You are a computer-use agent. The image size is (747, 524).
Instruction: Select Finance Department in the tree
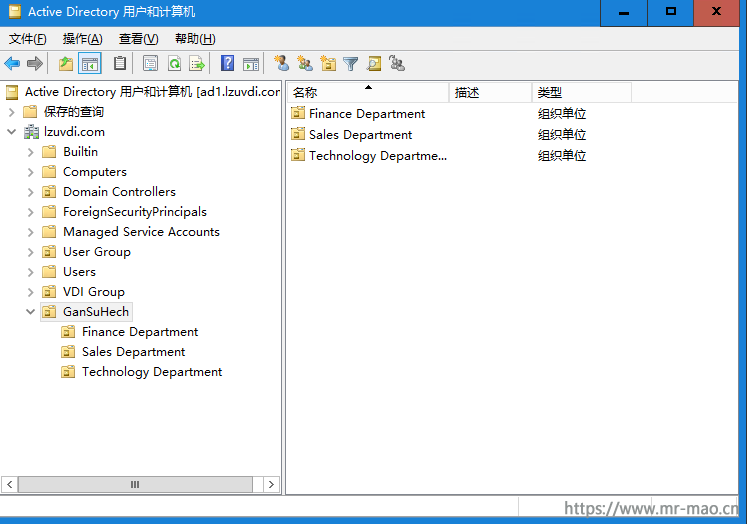[x=140, y=332]
